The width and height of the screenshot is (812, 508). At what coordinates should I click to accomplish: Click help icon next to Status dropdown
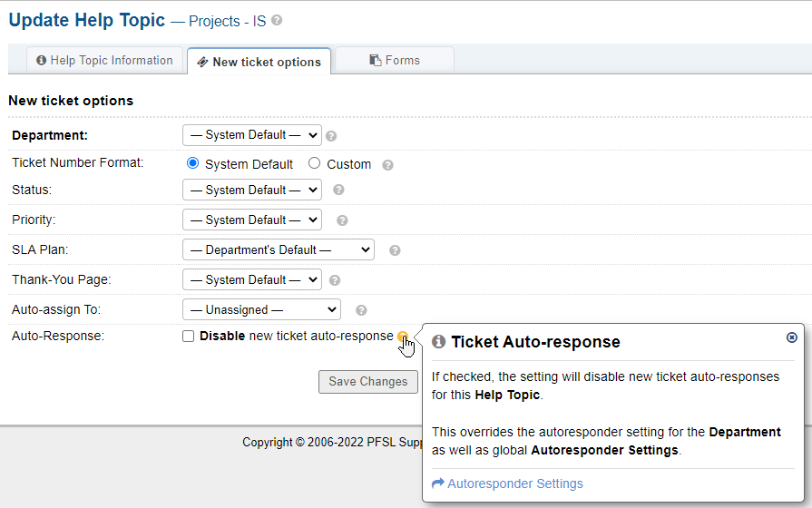[338, 190]
